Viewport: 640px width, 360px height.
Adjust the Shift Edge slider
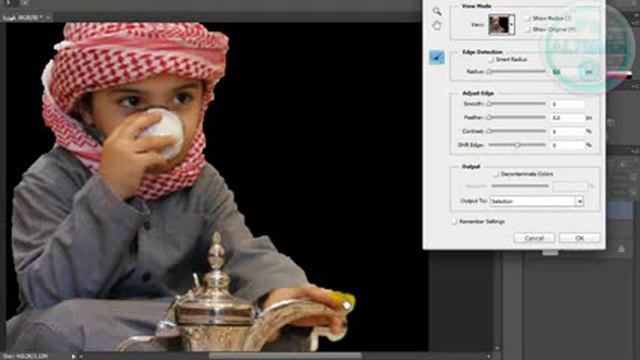pyautogui.click(x=517, y=145)
